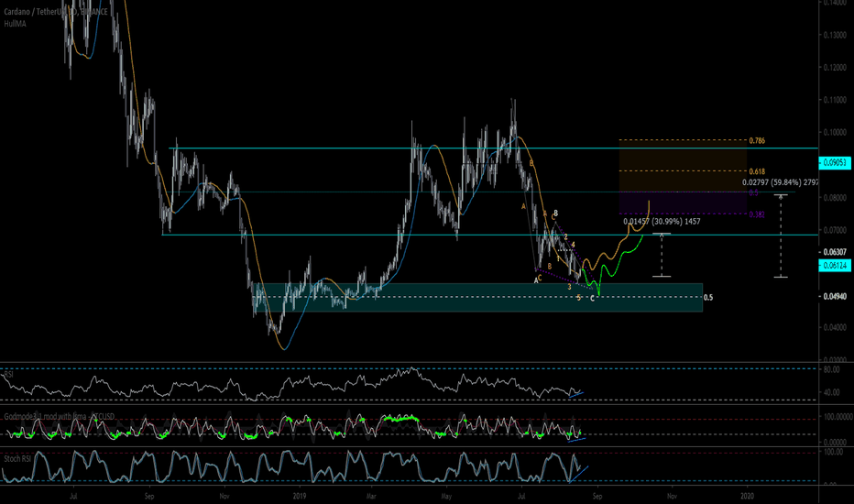The width and height of the screenshot is (854, 504).
Task: Select the orange-shaded 0.618–0.786 Fibonacci box
Action: click(x=683, y=155)
